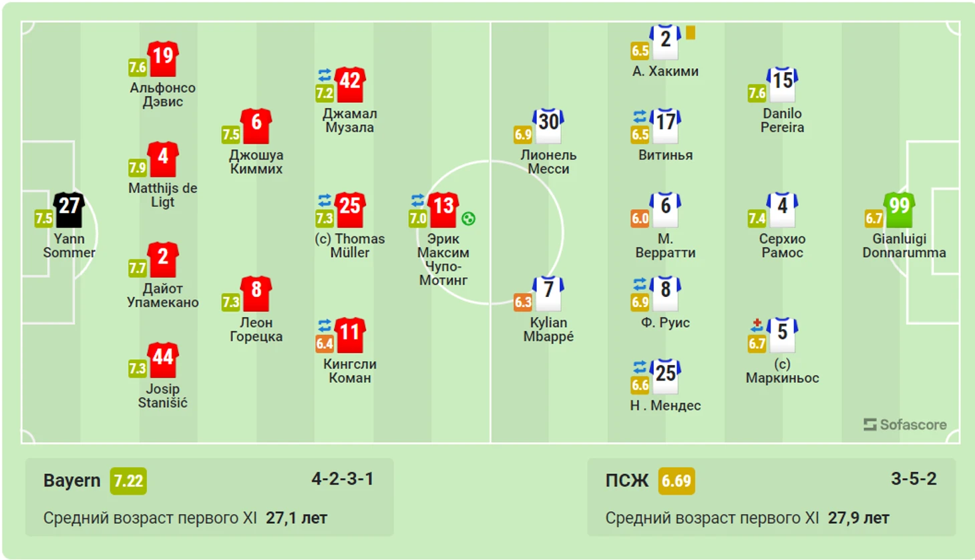Click Kylian Mbappé's number 7 shirt

point(548,294)
